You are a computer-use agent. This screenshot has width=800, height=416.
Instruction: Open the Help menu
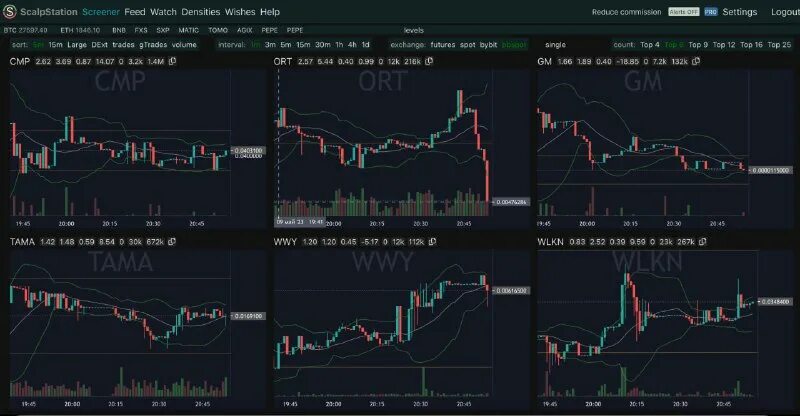click(x=270, y=12)
